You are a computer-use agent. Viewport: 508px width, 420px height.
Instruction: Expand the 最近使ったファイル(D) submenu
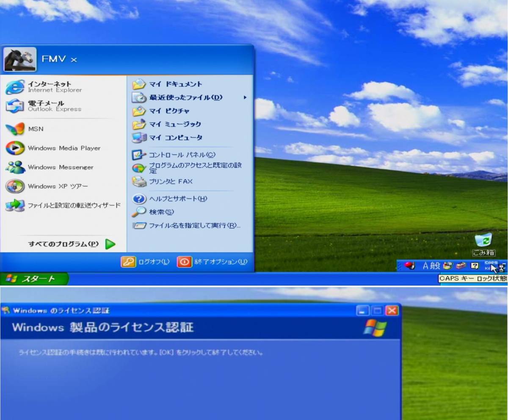click(x=182, y=97)
